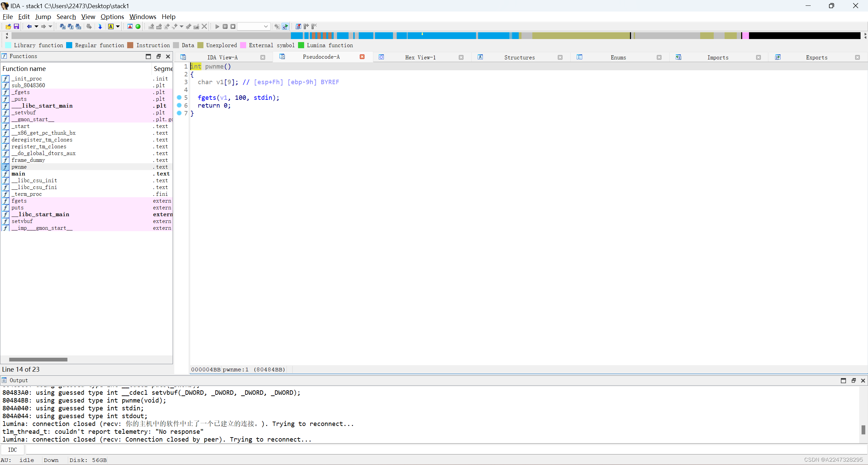The width and height of the screenshot is (868, 465).
Task: Open the forward-history dropdown arrow
Action: pos(51,26)
